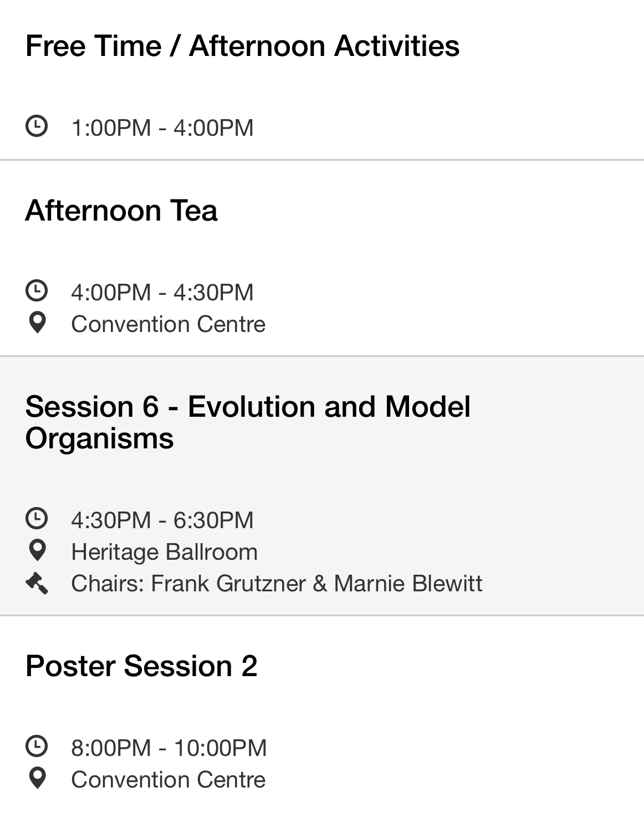Click the gavel icon beside Chairs
This screenshot has width=644, height=813.
(37, 583)
